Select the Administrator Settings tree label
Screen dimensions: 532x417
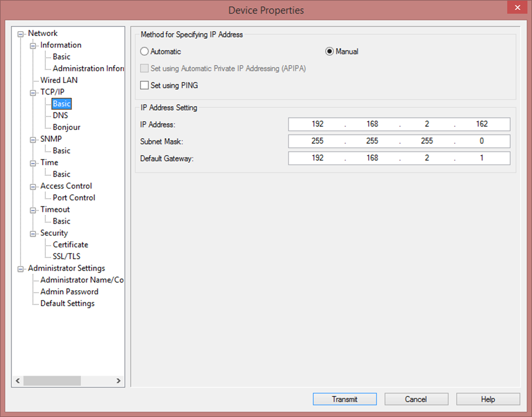[67, 268]
